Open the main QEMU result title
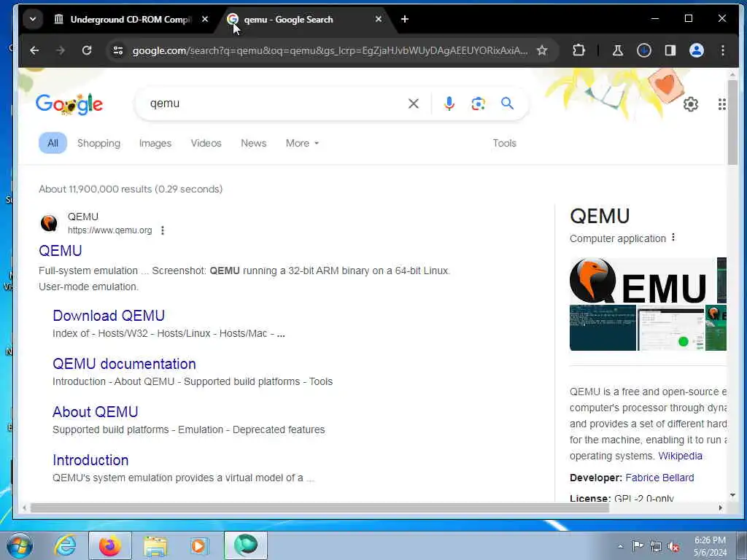Image resolution: width=747 pixels, height=560 pixels. tap(60, 251)
